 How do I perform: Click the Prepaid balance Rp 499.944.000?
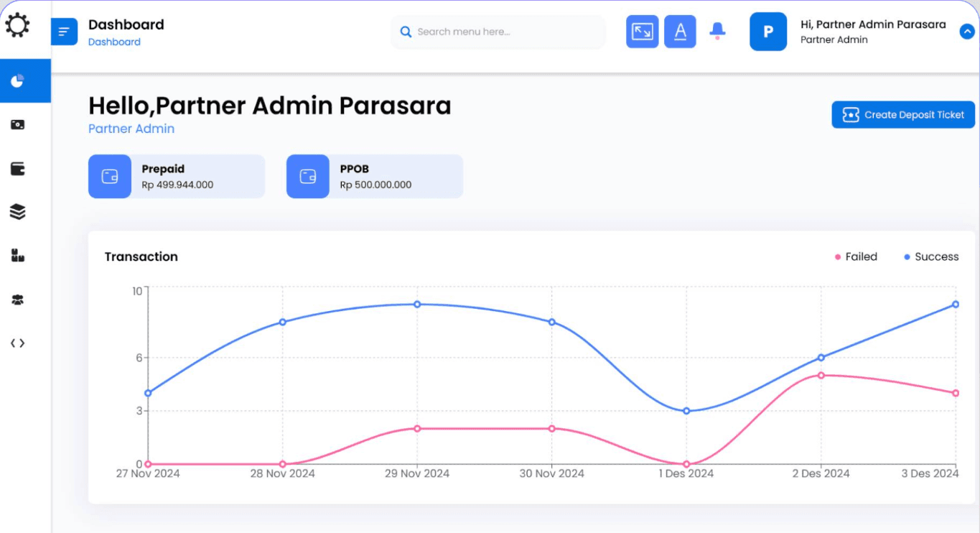(177, 185)
